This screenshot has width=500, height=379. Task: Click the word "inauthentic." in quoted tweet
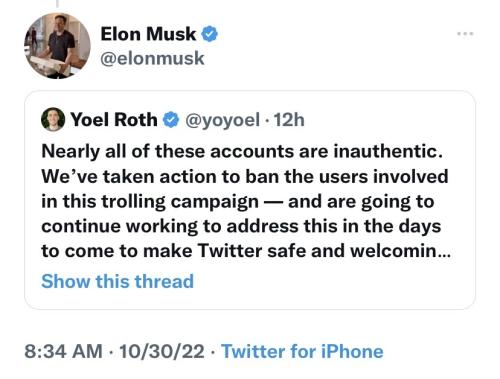click(388, 151)
